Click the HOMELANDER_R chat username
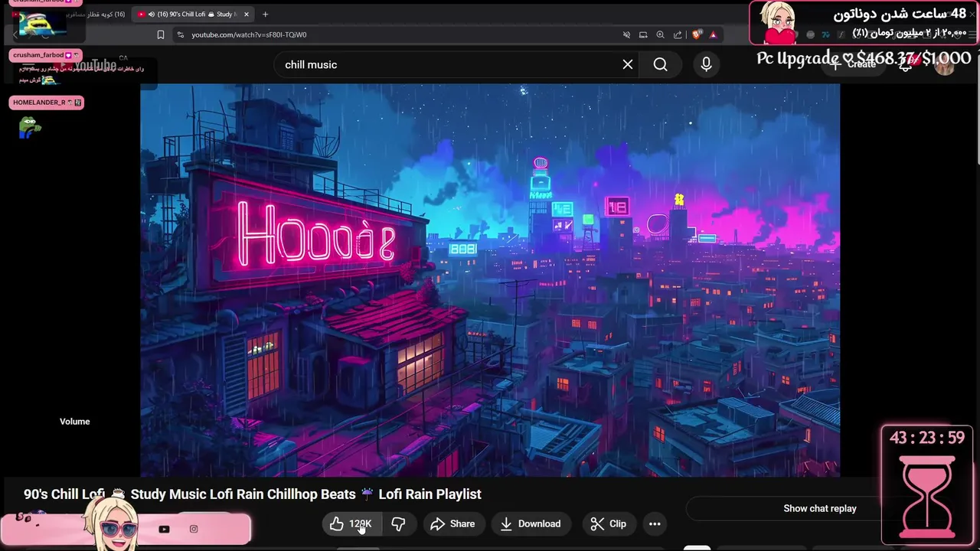 39,103
